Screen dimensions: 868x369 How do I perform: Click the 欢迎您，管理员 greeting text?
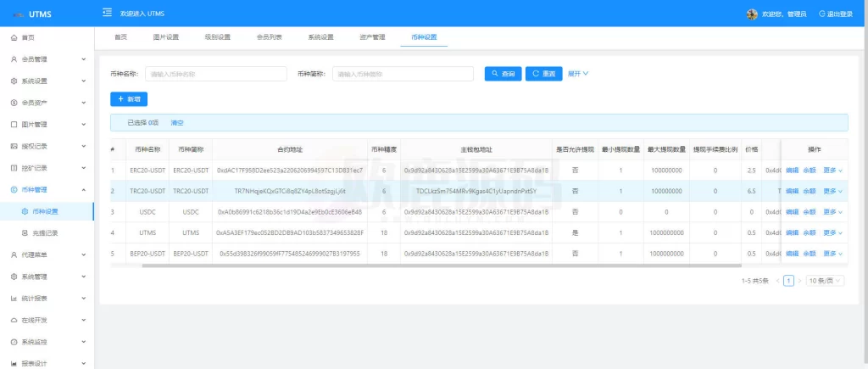point(784,14)
